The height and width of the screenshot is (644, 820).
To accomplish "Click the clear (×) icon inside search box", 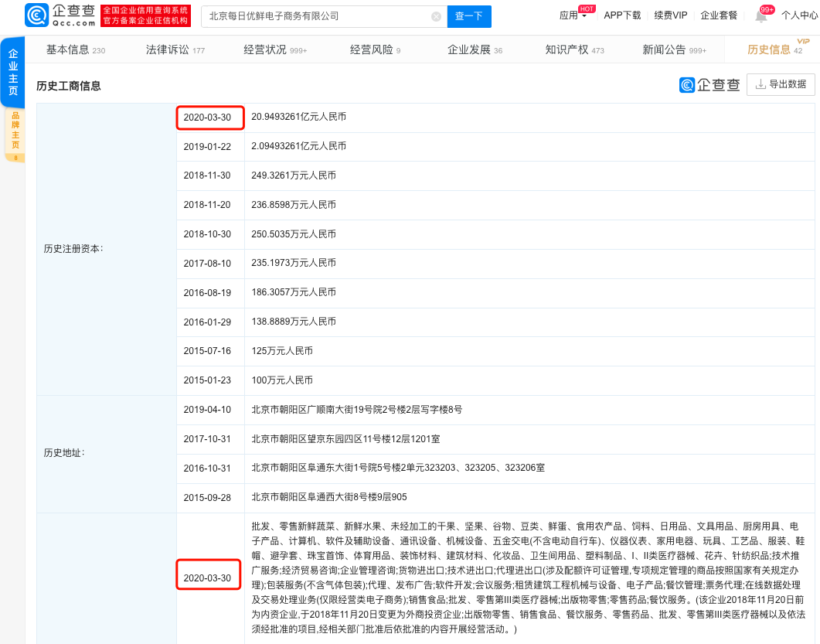I will 436,15.
